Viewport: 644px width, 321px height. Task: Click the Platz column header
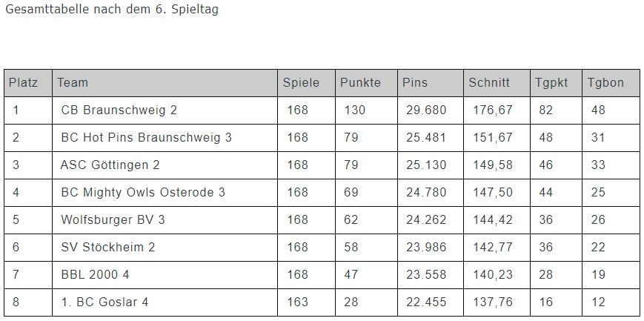point(24,83)
